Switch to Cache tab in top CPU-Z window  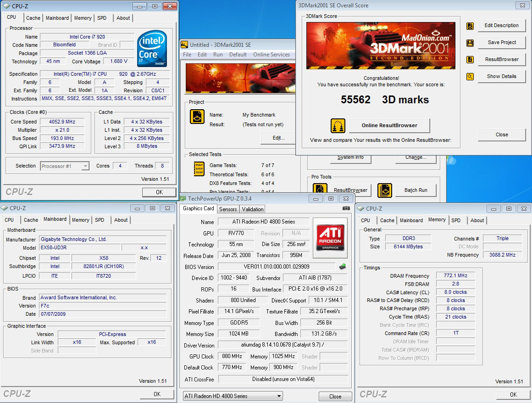tap(33, 18)
